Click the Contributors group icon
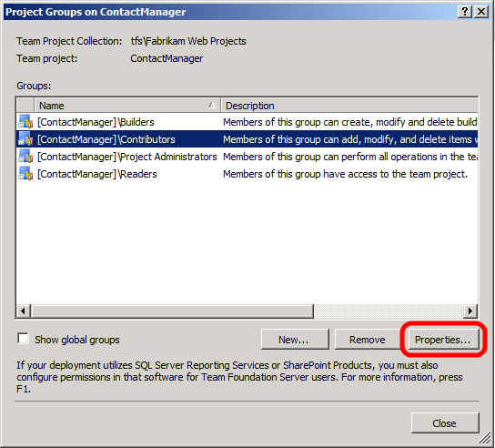Screen dimensions: 495x448 click(25, 138)
